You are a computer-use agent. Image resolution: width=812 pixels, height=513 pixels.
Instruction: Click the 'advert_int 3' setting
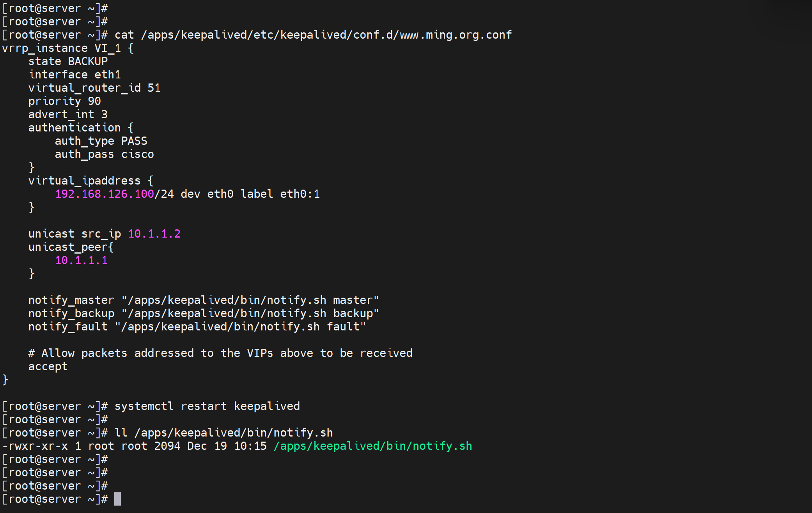tap(68, 114)
